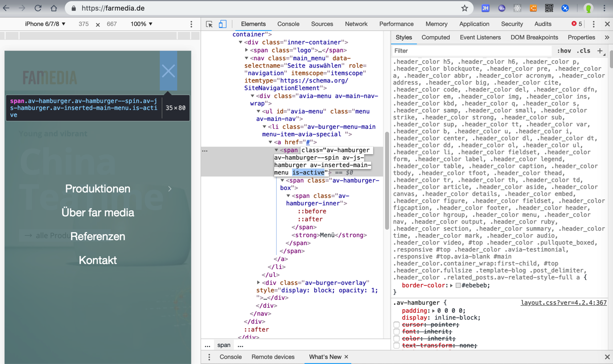Show more Styles sidebar tabs

607,37
